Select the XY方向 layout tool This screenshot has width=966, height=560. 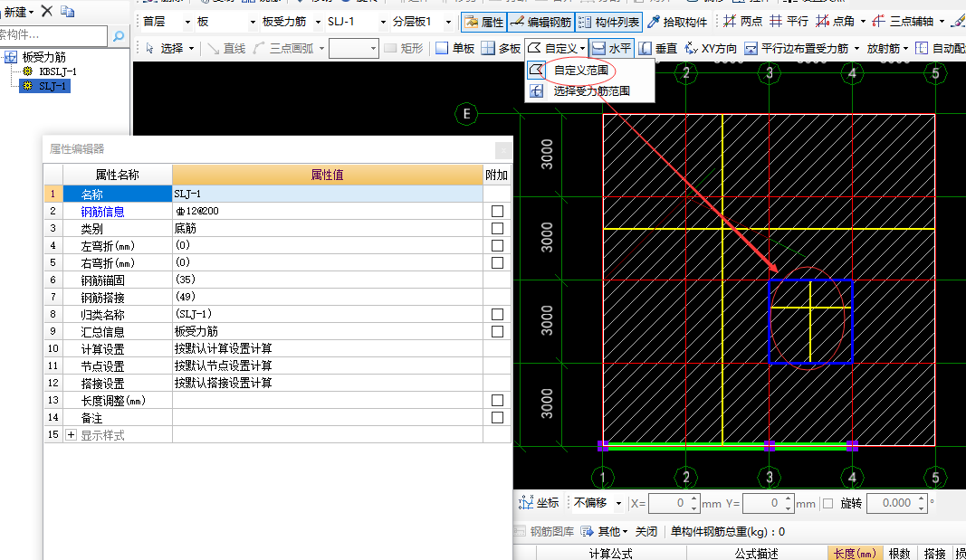tap(711, 49)
